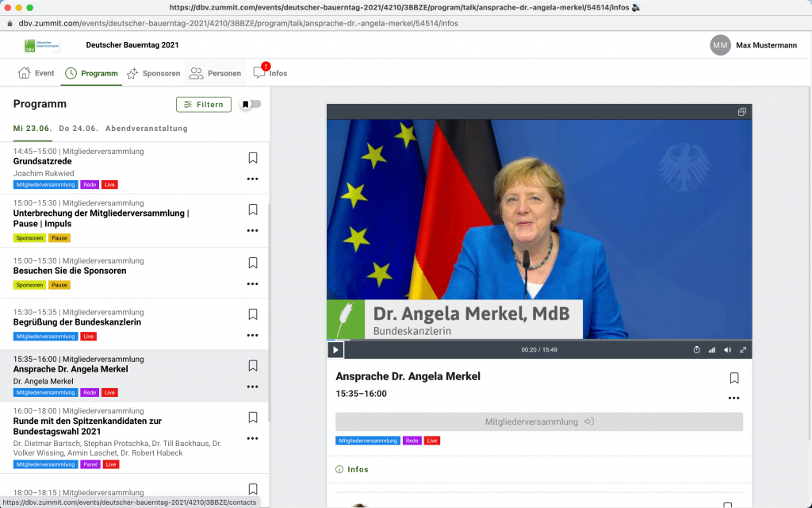Enter fullscreen mode in video player
This screenshot has width=812, height=508.
pyautogui.click(x=743, y=350)
